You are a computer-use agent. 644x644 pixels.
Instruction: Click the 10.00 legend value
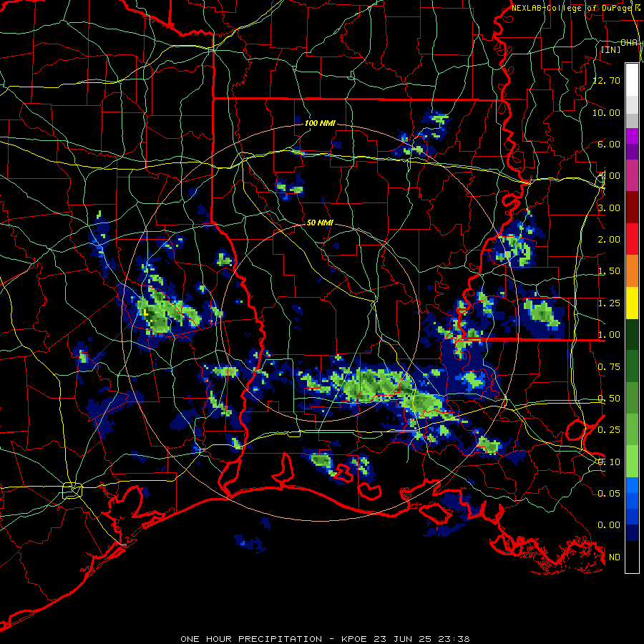coord(607,112)
